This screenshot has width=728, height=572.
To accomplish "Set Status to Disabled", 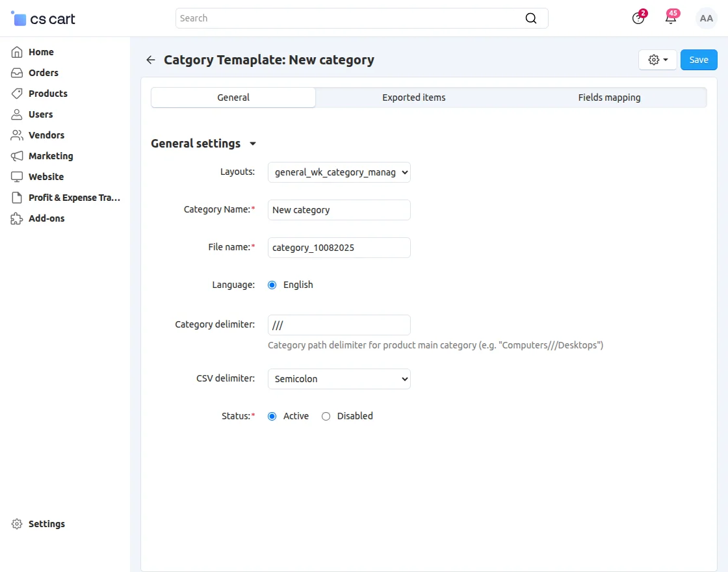I will (326, 416).
